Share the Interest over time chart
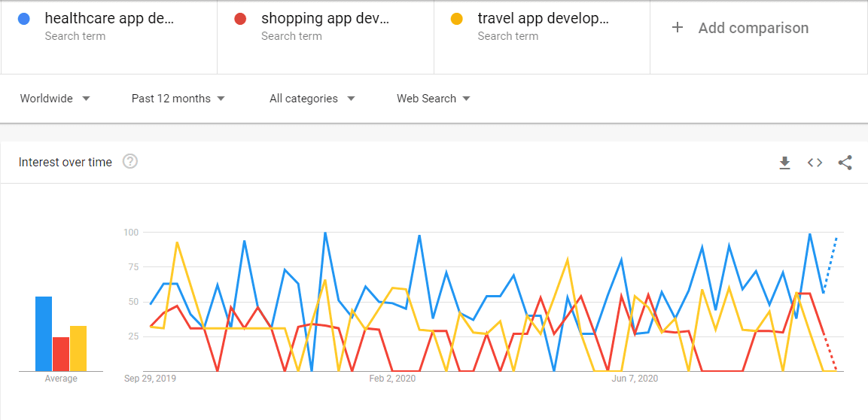This screenshot has height=420, width=868. (x=845, y=163)
